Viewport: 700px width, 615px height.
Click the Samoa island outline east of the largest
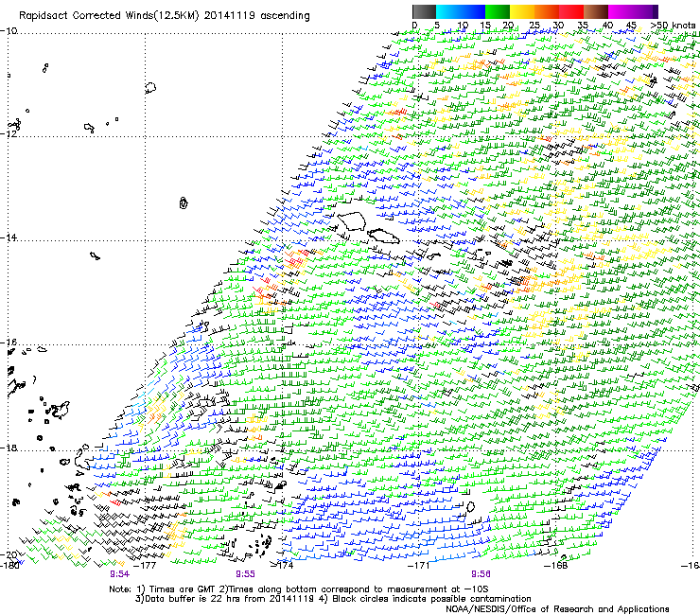point(383,236)
